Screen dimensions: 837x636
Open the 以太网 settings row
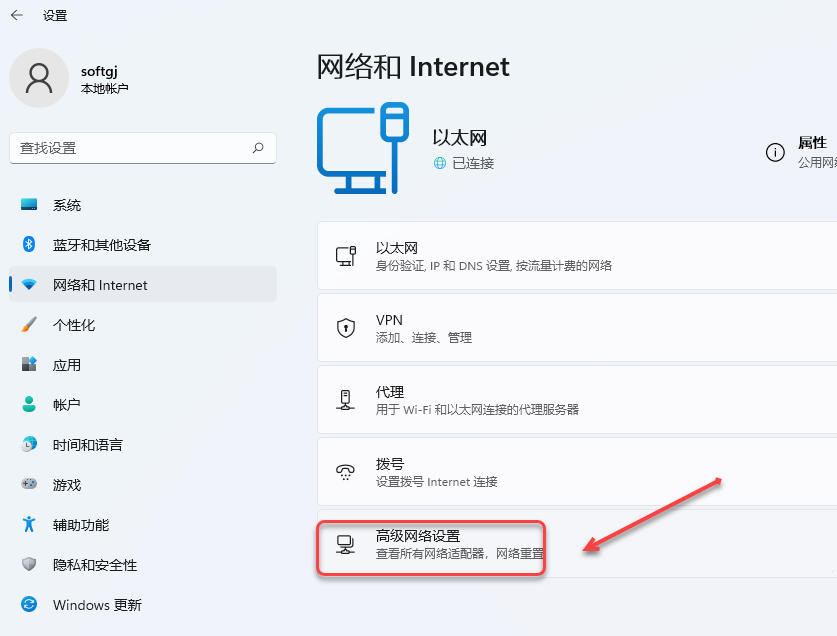(577, 256)
